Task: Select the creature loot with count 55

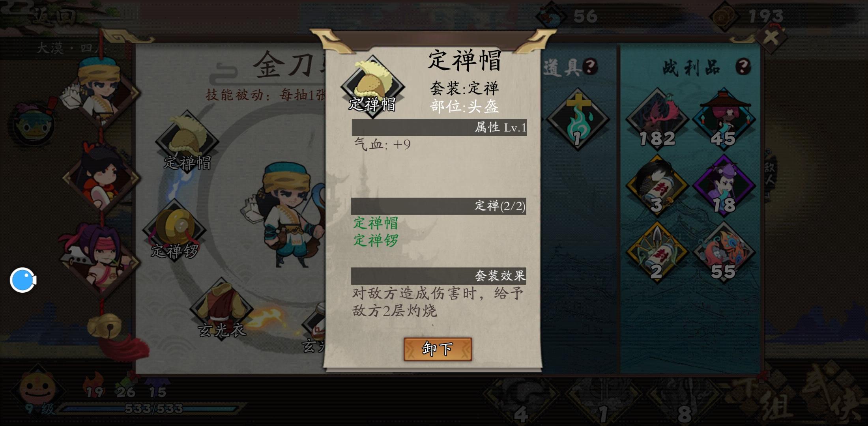Action: (x=724, y=252)
